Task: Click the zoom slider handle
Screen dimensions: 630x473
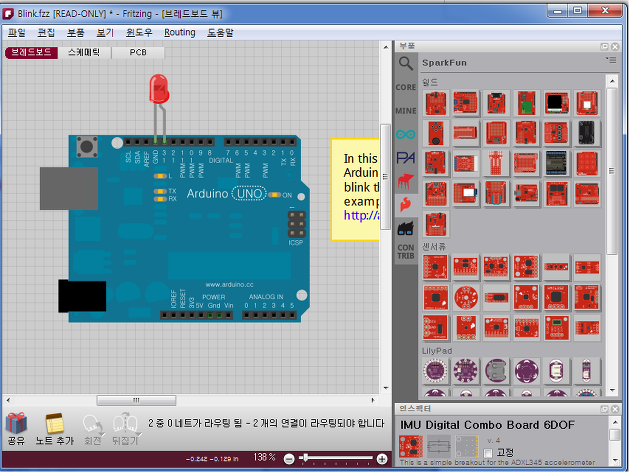Action: click(x=306, y=457)
